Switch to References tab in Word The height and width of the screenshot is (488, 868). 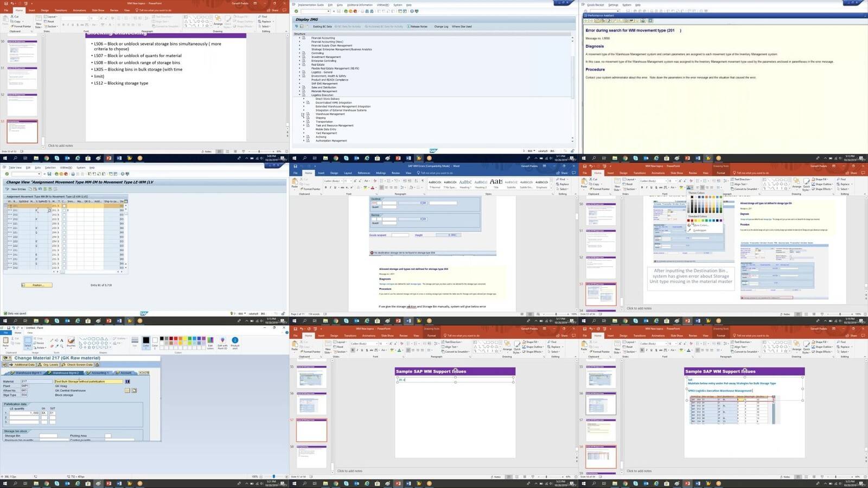pos(363,173)
